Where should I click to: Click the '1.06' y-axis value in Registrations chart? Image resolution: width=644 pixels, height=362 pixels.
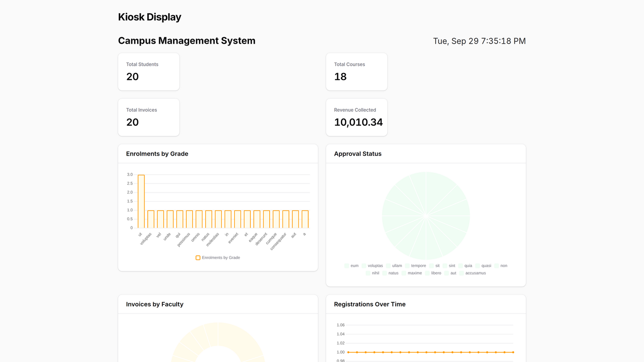coord(340,325)
